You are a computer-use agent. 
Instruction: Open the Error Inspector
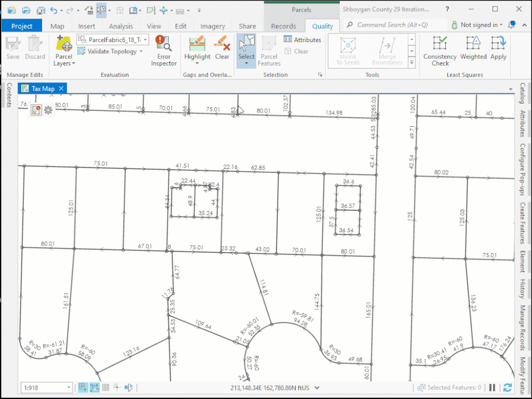163,51
